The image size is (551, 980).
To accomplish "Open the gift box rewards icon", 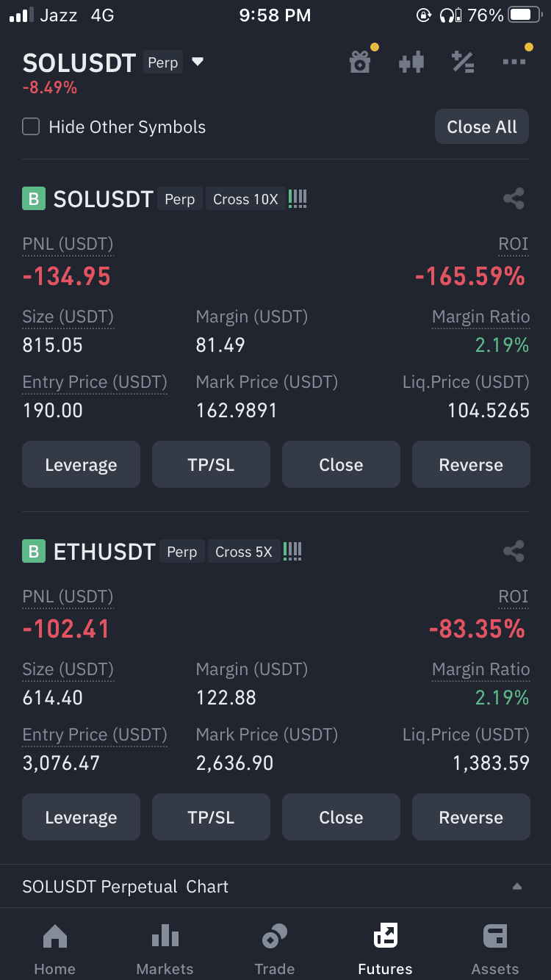I will 361,62.
